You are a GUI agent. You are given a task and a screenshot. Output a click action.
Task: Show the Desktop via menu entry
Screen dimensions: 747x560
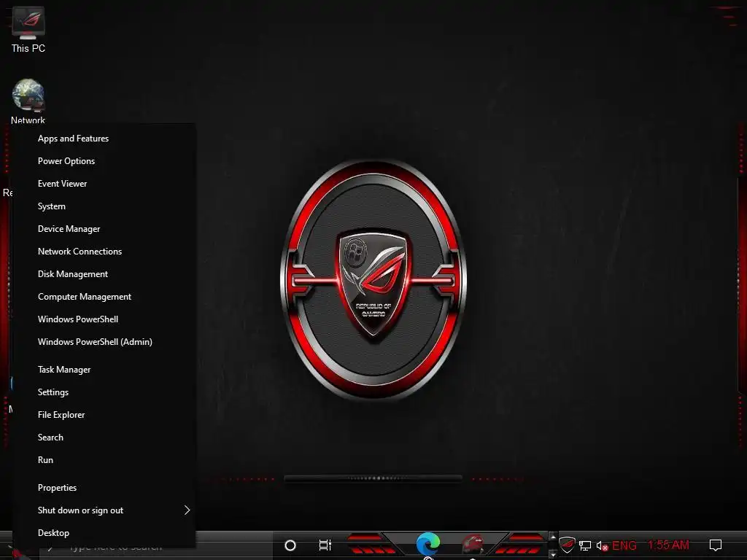tap(104, 533)
